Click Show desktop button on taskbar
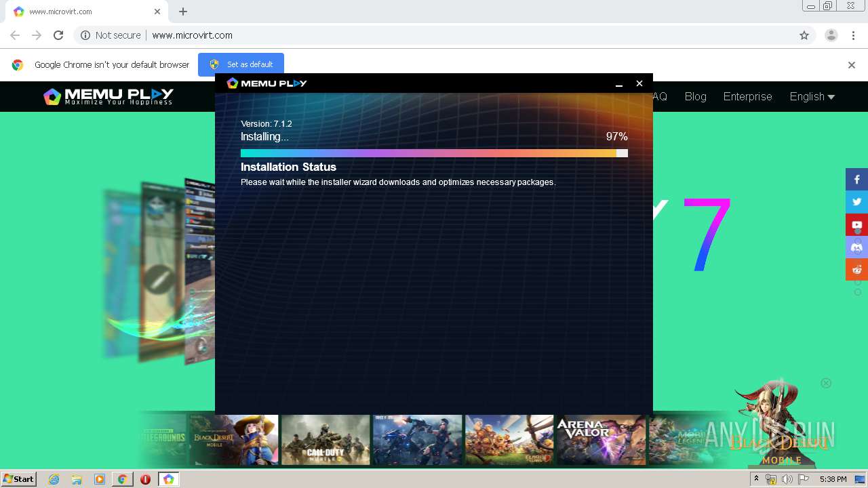This screenshot has width=868, height=488. (x=861, y=479)
